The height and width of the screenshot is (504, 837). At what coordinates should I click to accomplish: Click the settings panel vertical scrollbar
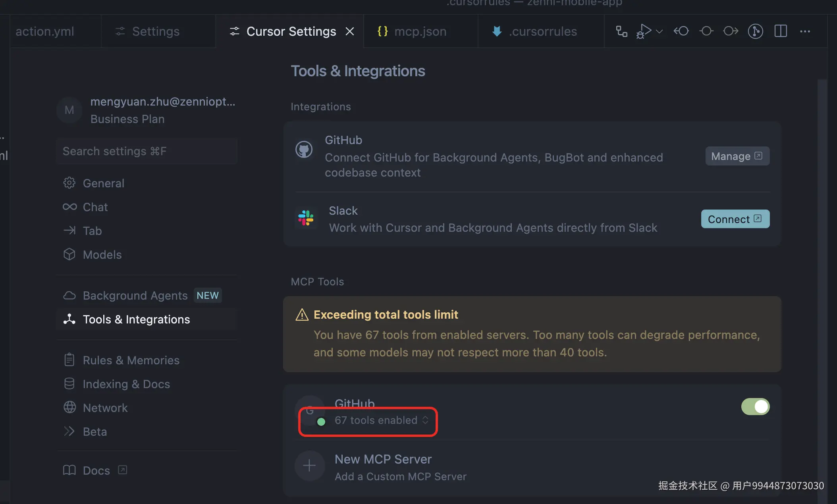[822, 238]
